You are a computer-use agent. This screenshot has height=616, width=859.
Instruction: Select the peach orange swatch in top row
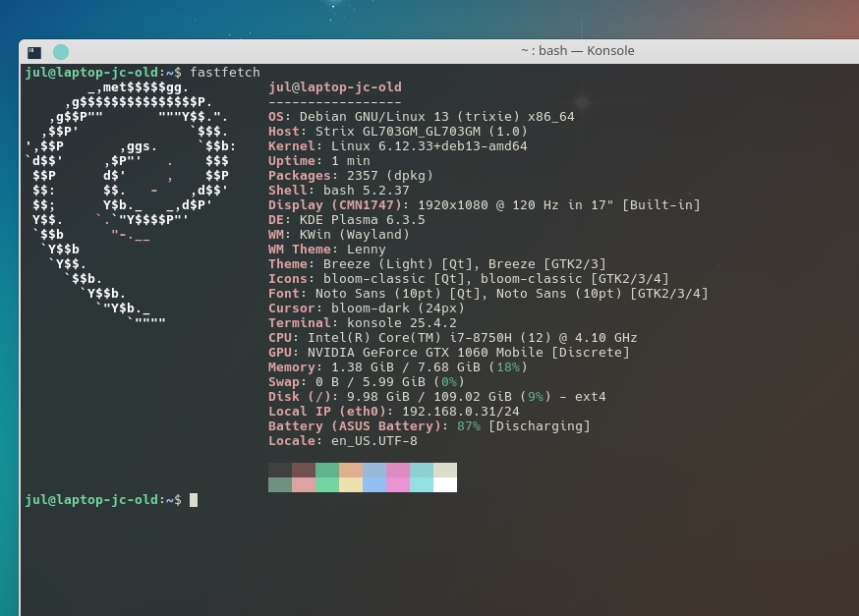(x=351, y=470)
